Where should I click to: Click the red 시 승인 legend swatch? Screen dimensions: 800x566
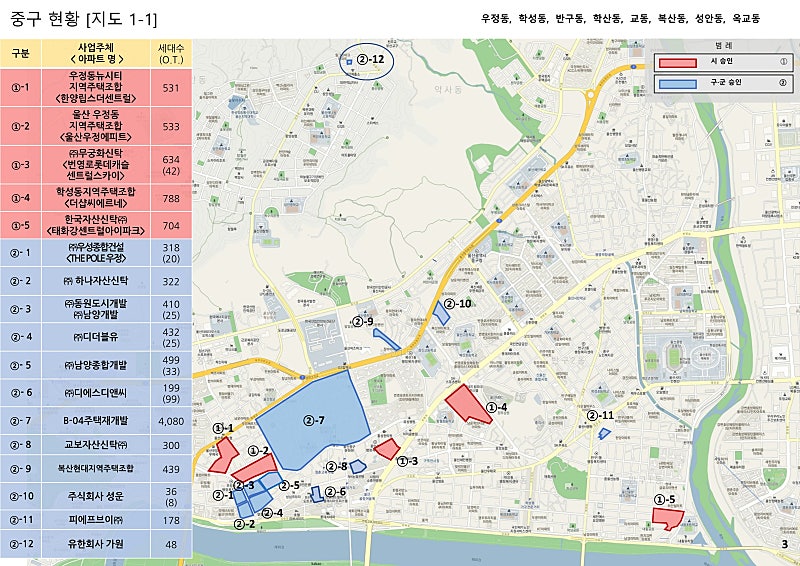click(678, 63)
